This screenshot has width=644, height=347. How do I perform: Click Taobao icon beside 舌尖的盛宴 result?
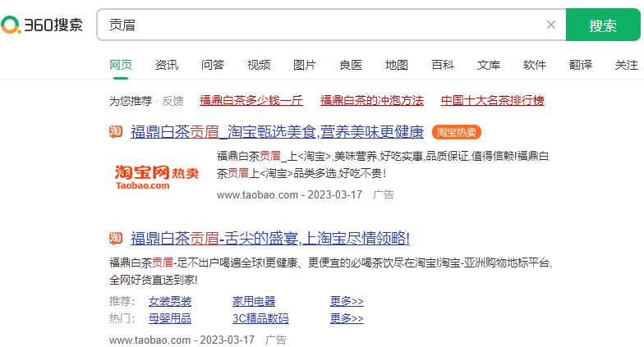116,238
